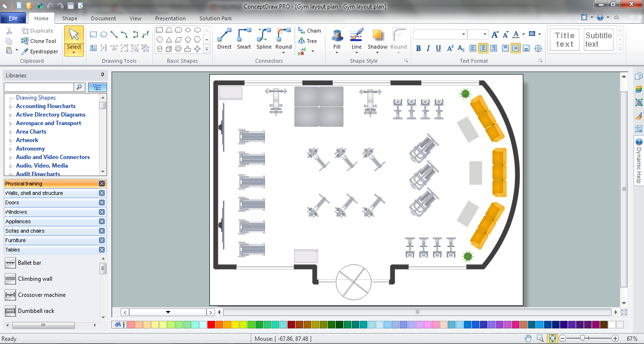This screenshot has width=644, height=344.
Task: Open the Dynamic Help side panel
Action: pyautogui.click(x=639, y=160)
